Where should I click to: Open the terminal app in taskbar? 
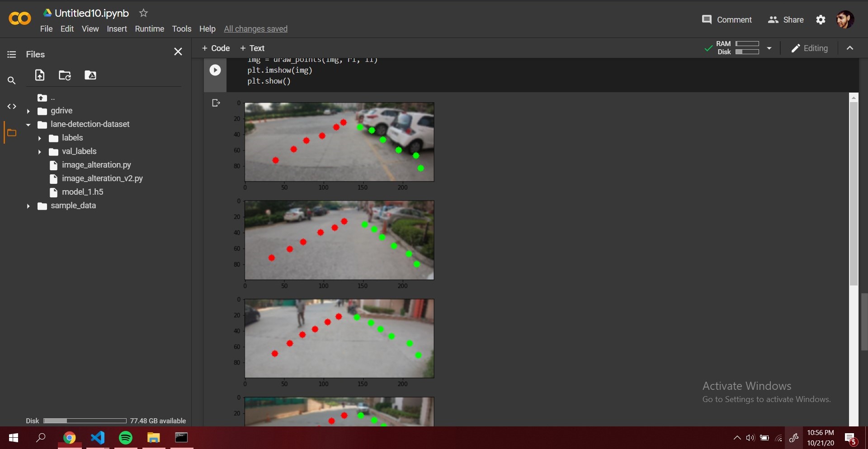pos(182,438)
